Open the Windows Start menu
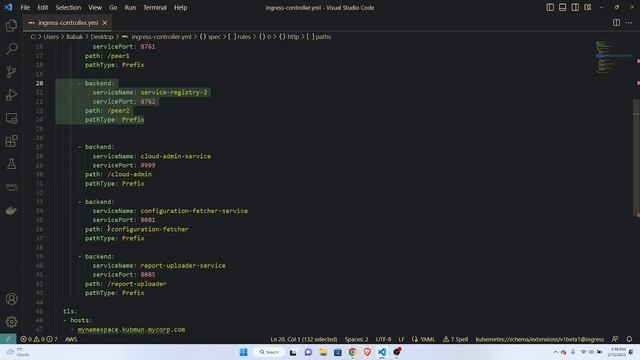Image resolution: width=640 pixels, height=360 pixels. [244, 352]
